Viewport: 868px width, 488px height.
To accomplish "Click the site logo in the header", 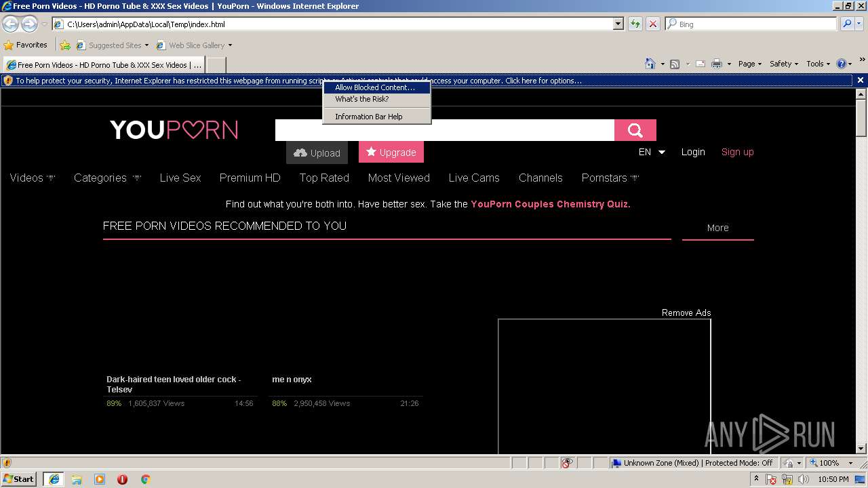I will [174, 129].
